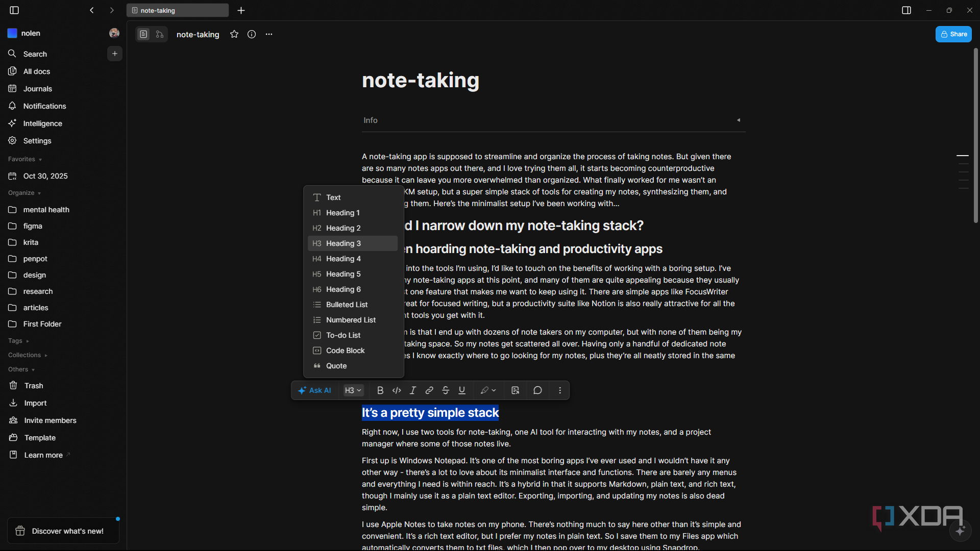Apply italic formatting to selection
Screen dimensions: 980x551
tap(413, 390)
